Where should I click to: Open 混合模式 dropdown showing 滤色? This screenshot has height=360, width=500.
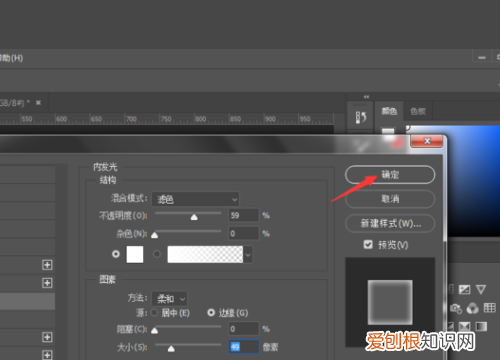point(195,199)
